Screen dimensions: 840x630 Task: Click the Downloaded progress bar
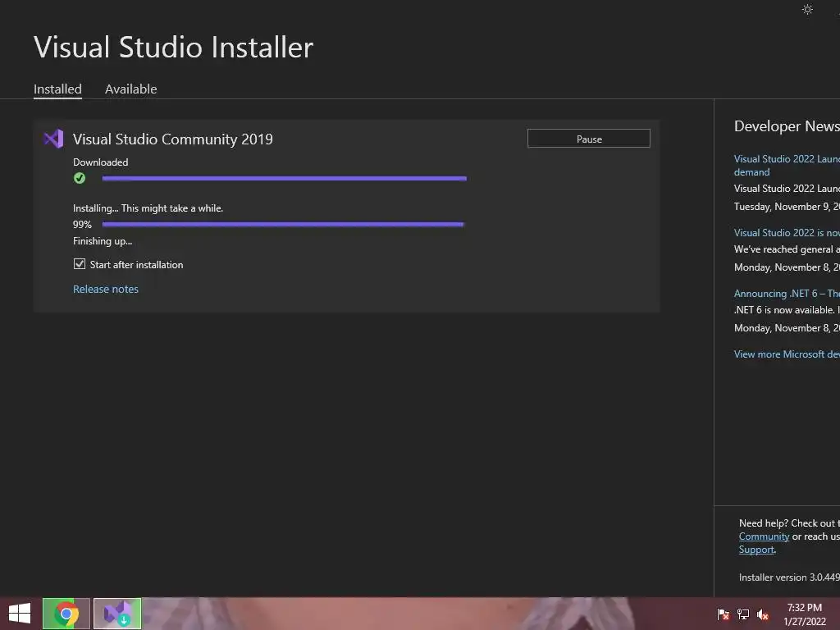[285, 178]
